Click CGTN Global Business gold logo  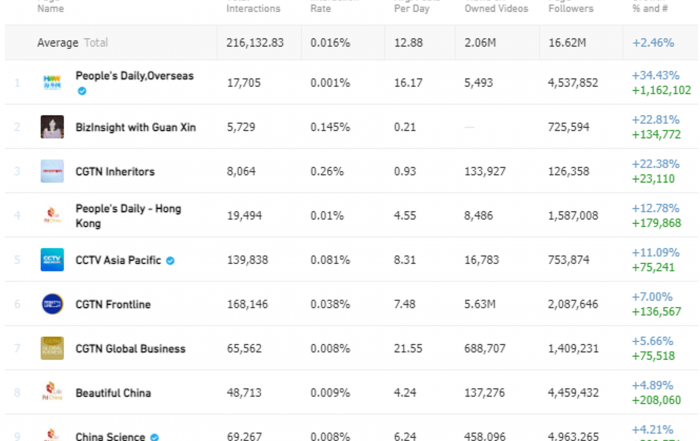click(52, 348)
